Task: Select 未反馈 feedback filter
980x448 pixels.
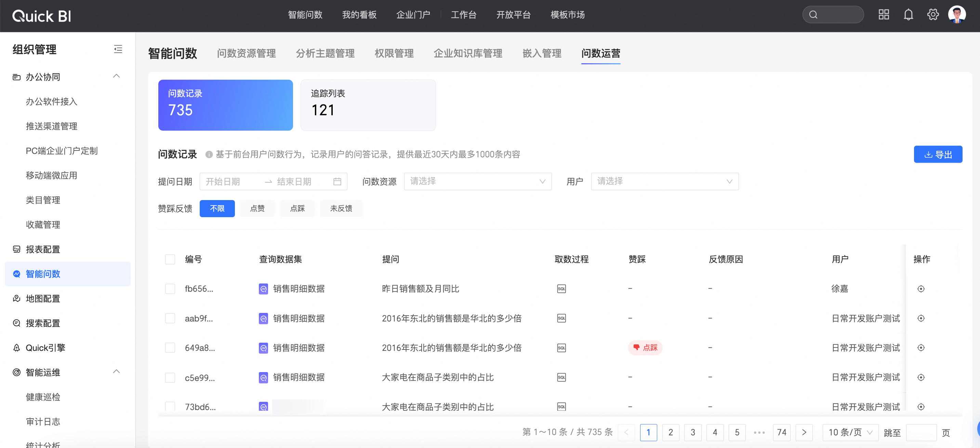Action: click(x=341, y=209)
